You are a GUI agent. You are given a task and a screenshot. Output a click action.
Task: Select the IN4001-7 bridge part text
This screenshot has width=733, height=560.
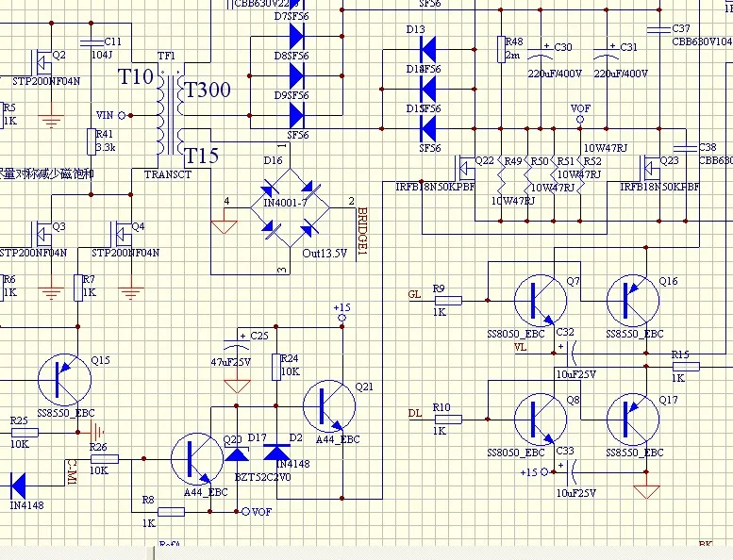point(285,203)
